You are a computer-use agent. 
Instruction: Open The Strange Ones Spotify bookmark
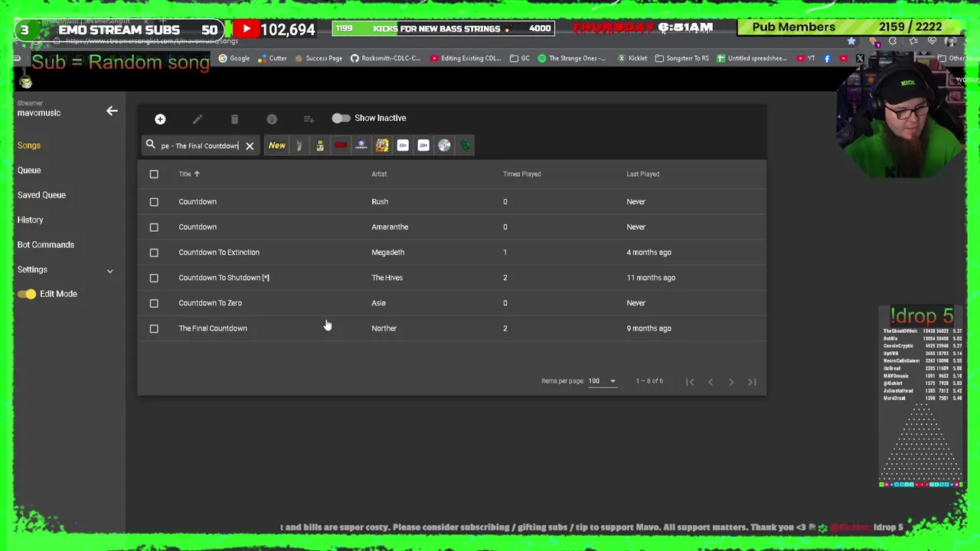tap(572, 58)
